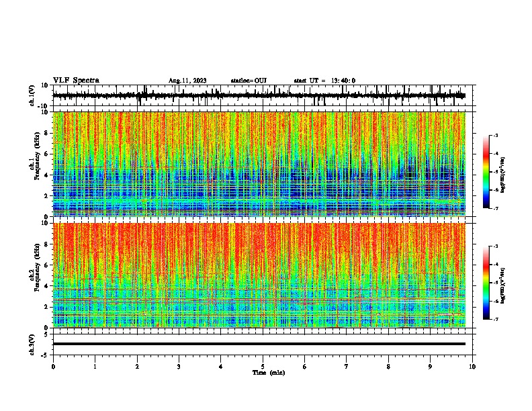Click the -5 tick label on ch.3(V) axis

[46, 355]
